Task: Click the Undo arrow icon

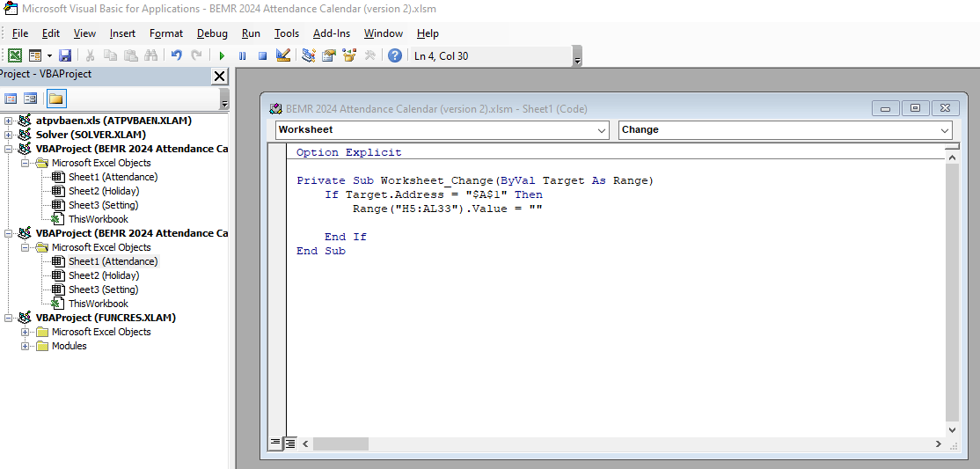Action: point(176,55)
